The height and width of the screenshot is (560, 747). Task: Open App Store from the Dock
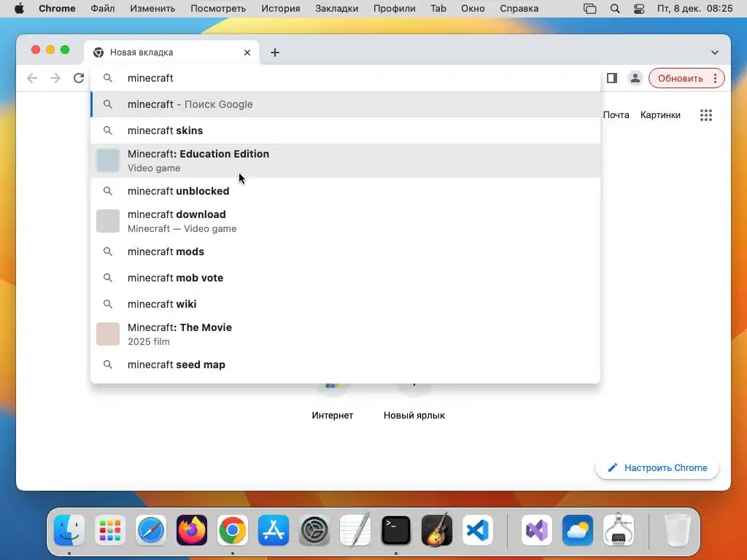coord(274,530)
